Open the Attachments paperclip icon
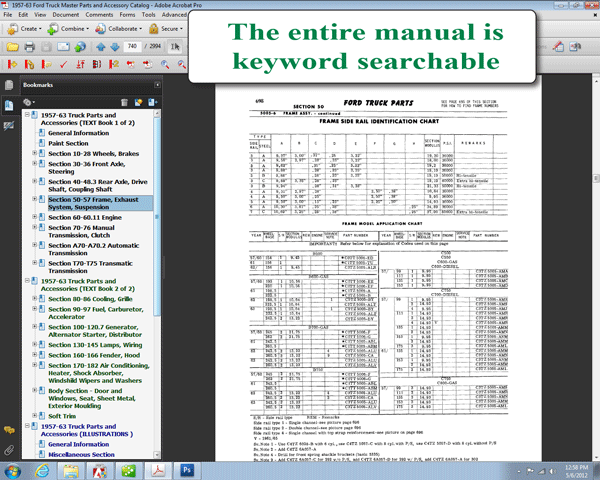The image size is (600, 480). coord(9,450)
